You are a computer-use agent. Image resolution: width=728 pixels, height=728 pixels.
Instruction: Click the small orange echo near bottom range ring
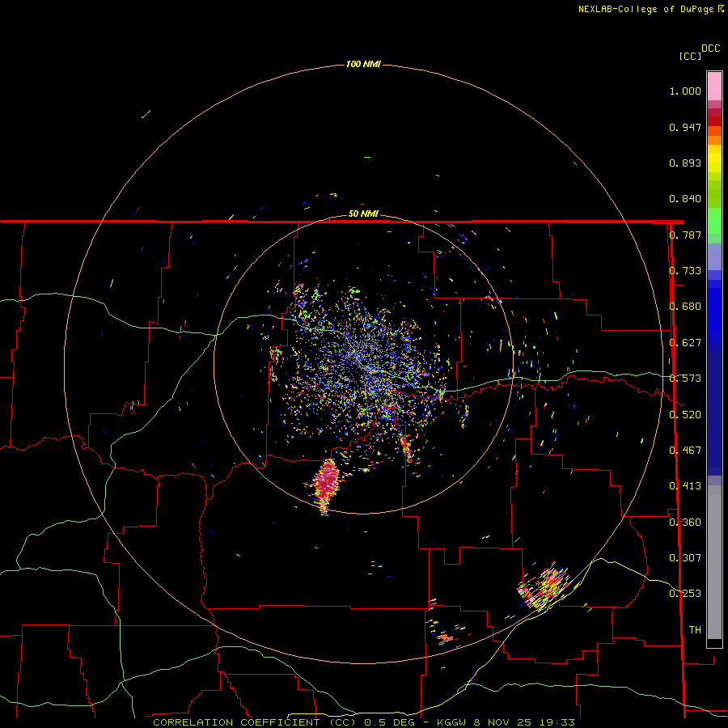point(444,637)
